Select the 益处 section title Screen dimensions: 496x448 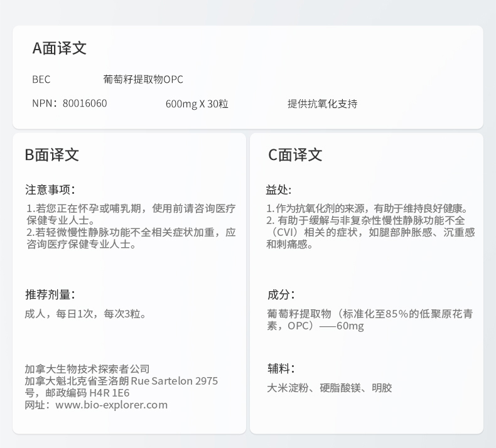(278, 189)
